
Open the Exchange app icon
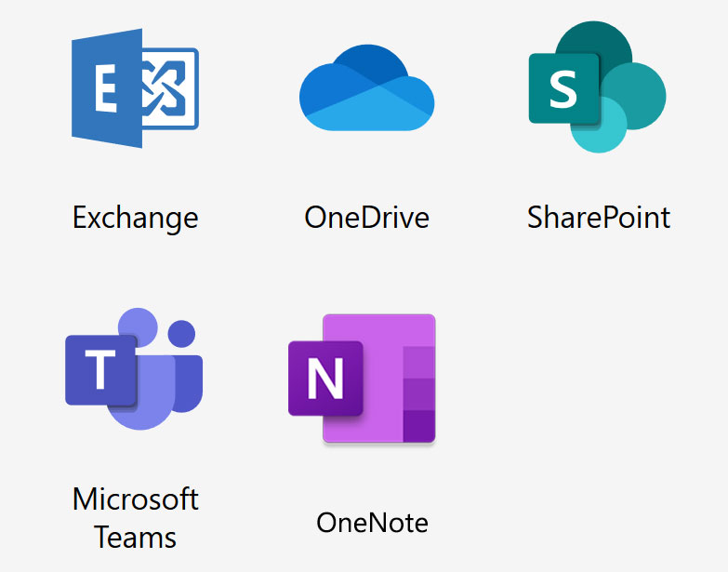tap(135, 88)
